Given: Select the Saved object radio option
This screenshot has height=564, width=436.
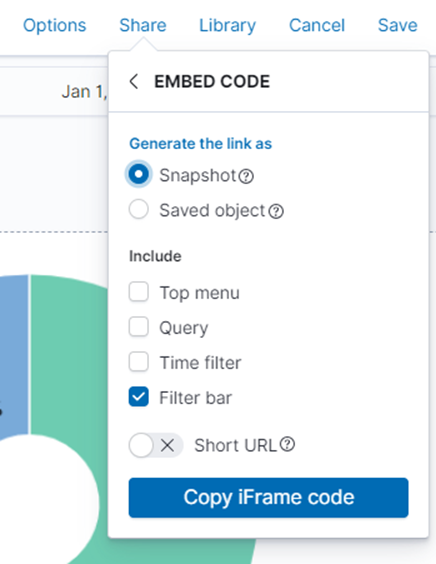Looking at the screenshot, I should click(x=138, y=209).
